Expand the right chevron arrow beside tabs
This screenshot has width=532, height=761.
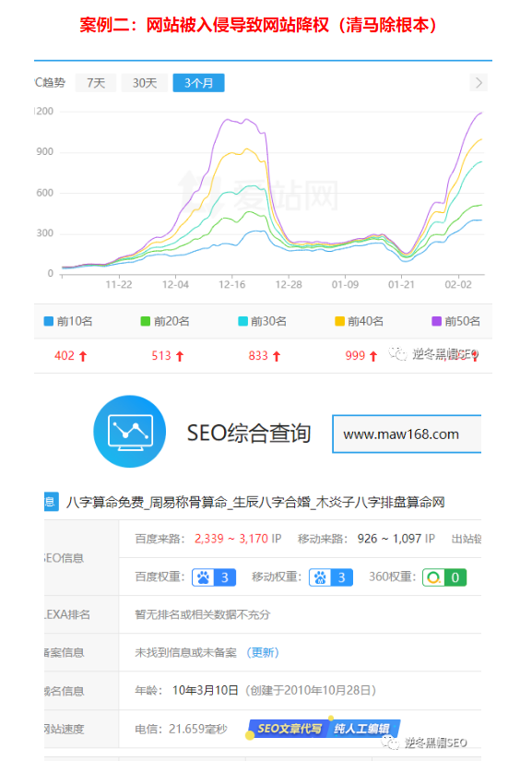coord(479,83)
